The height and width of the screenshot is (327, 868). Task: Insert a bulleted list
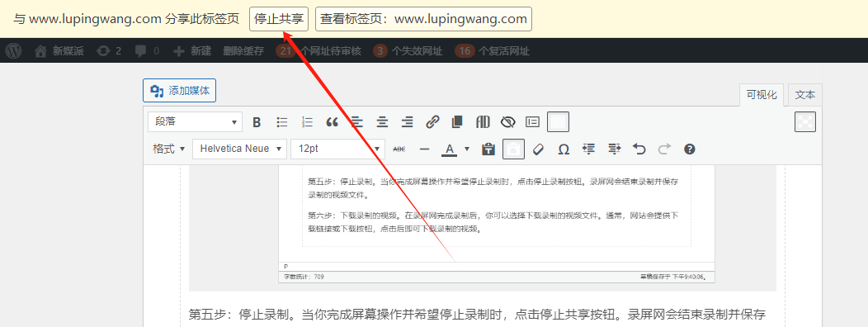click(282, 122)
